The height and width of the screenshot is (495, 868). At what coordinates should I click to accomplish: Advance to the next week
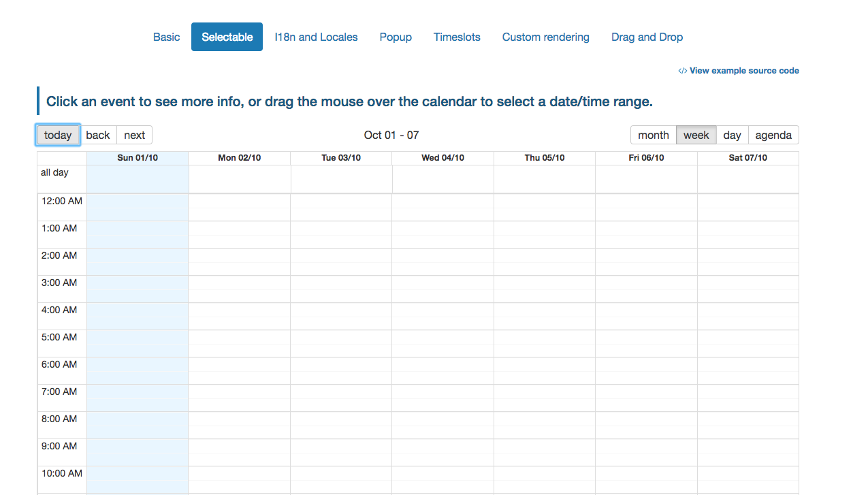pos(135,135)
